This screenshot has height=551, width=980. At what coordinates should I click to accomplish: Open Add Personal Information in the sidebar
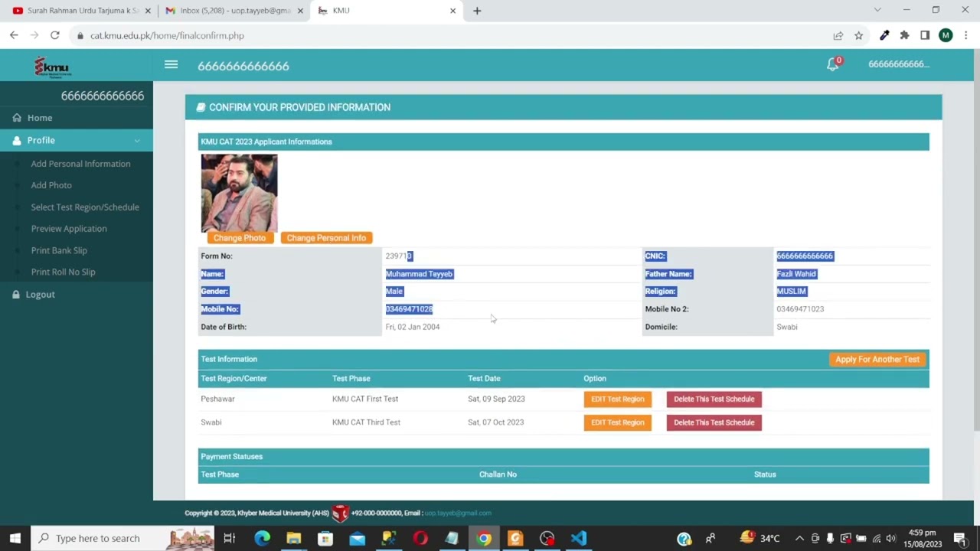pos(80,164)
